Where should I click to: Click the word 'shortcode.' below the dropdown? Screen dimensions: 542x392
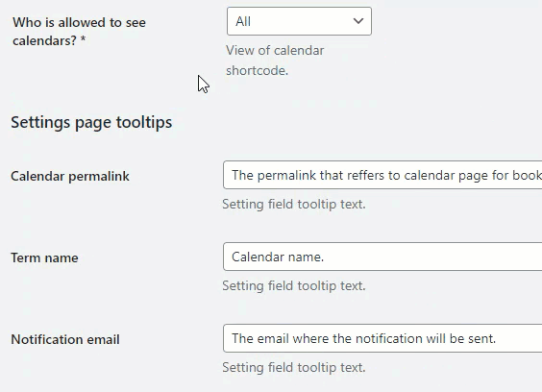(x=258, y=70)
